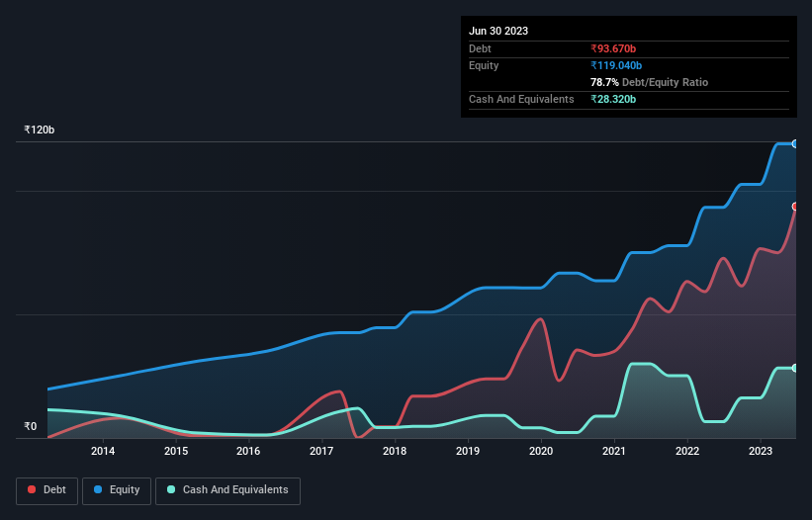Click the ₹93.670b debt value
The image size is (812, 520).
613,48
